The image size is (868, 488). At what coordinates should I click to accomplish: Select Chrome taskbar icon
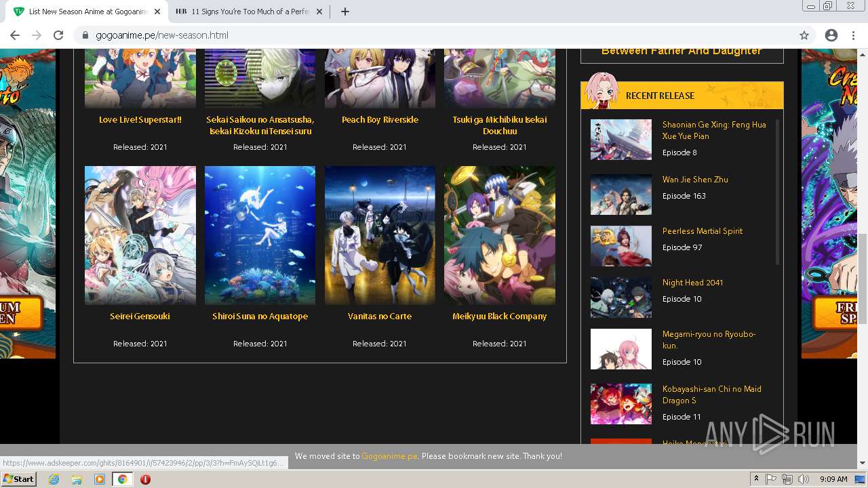point(123,479)
